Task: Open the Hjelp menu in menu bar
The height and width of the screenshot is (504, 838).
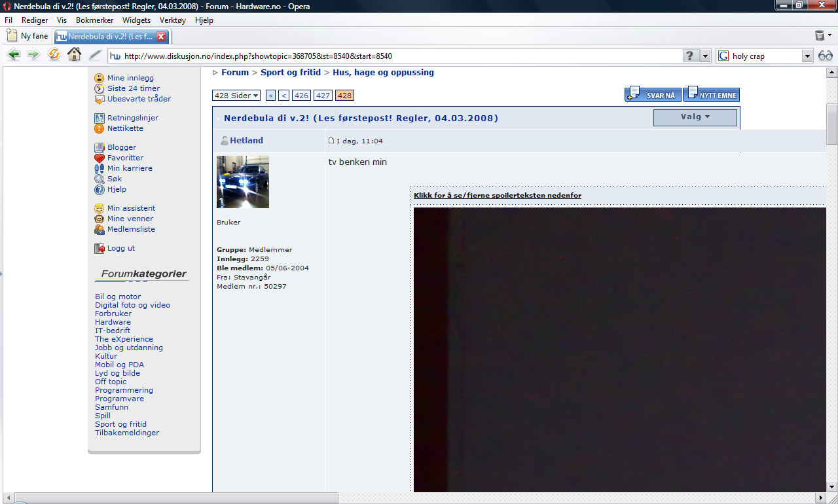Action: click(204, 20)
